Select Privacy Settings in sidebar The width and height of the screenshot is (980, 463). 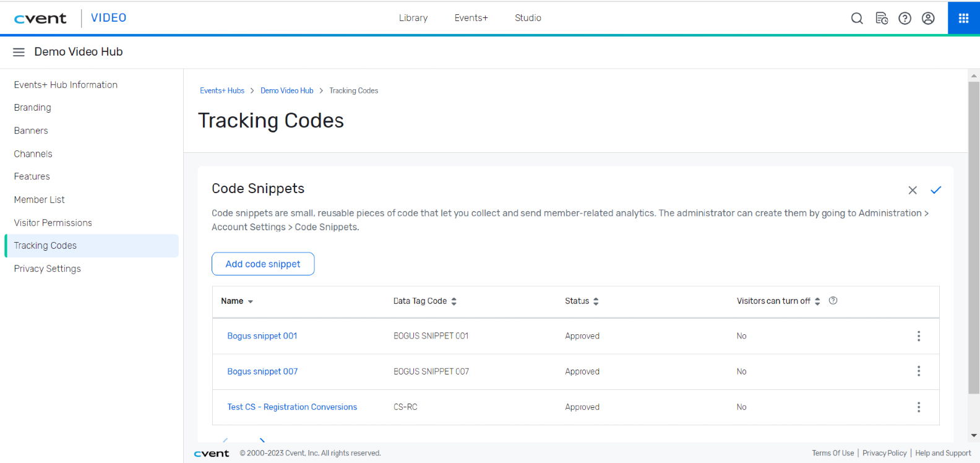click(48, 269)
